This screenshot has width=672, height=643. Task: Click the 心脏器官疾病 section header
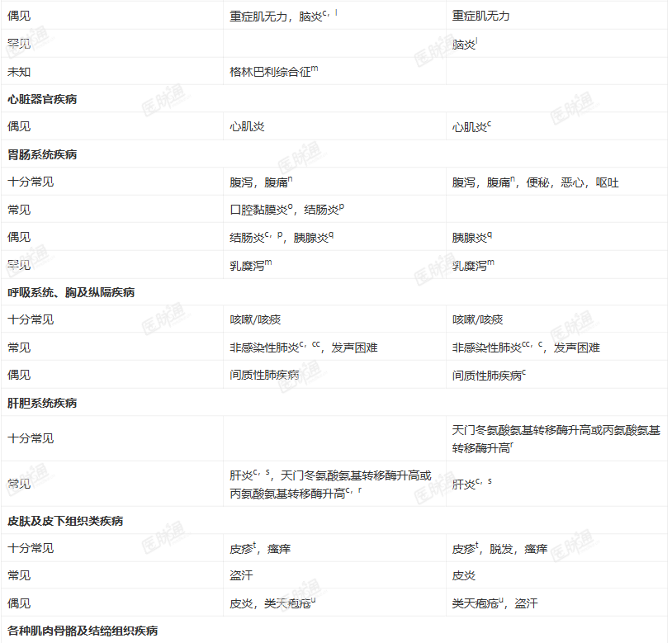click(42, 99)
